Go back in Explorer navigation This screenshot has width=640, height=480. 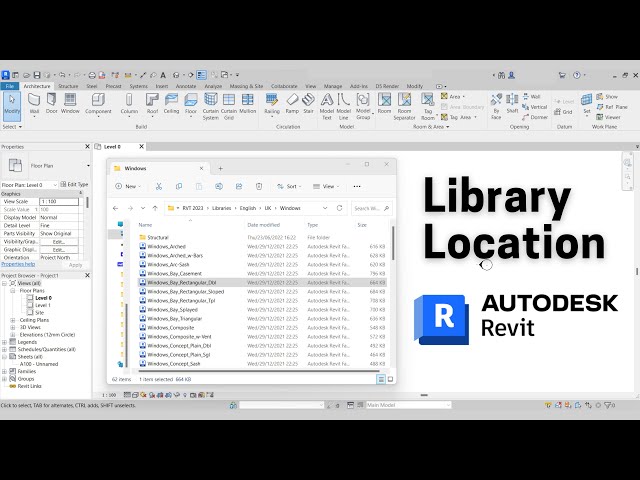click(116, 208)
